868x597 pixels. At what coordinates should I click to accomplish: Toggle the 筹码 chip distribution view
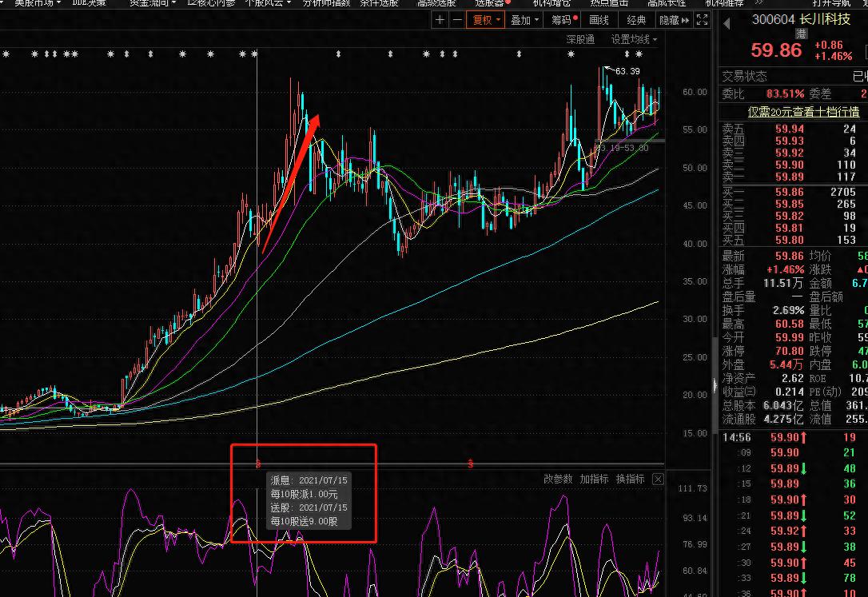click(x=564, y=21)
